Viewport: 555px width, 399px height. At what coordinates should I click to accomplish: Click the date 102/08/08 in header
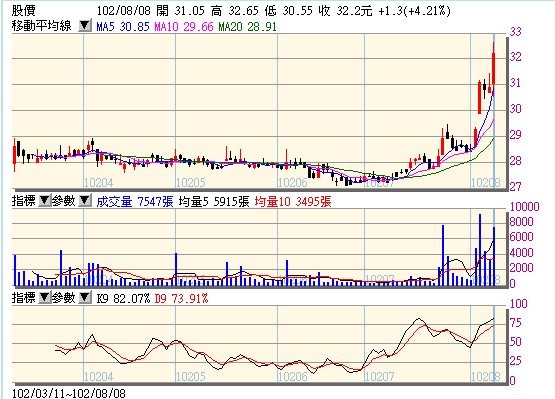point(124,11)
